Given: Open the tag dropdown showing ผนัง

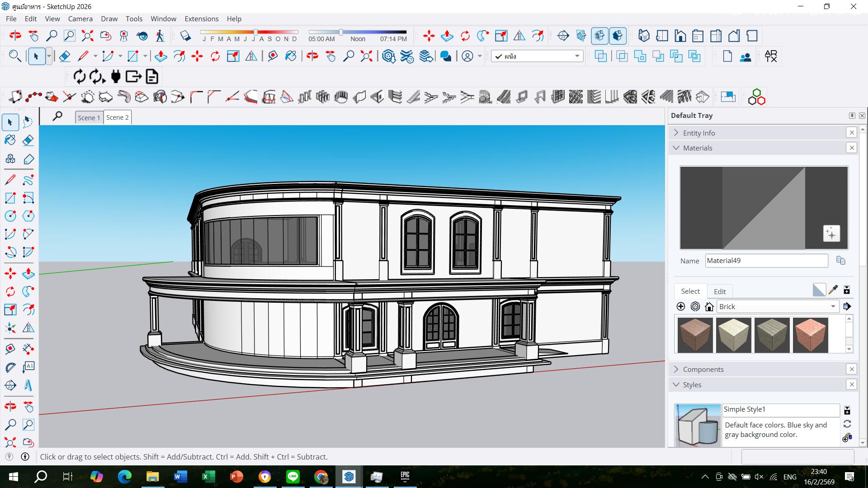Looking at the screenshot, I should (577, 56).
